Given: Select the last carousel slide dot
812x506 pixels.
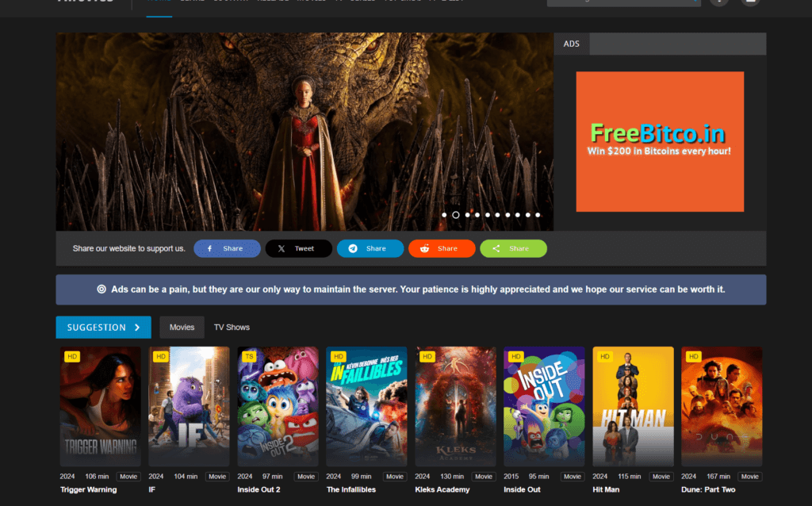Looking at the screenshot, I should point(538,215).
